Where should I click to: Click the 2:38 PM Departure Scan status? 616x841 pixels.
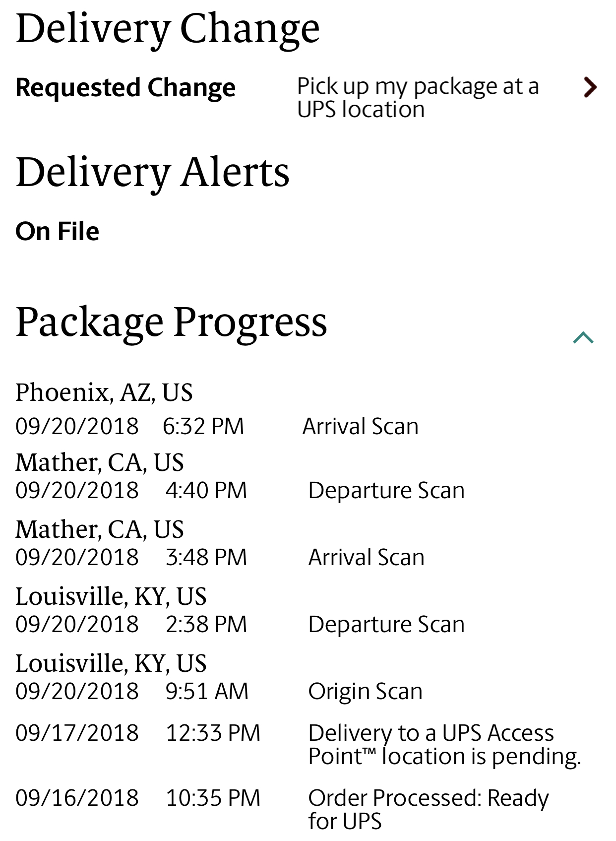pyautogui.click(x=386, y=625)
